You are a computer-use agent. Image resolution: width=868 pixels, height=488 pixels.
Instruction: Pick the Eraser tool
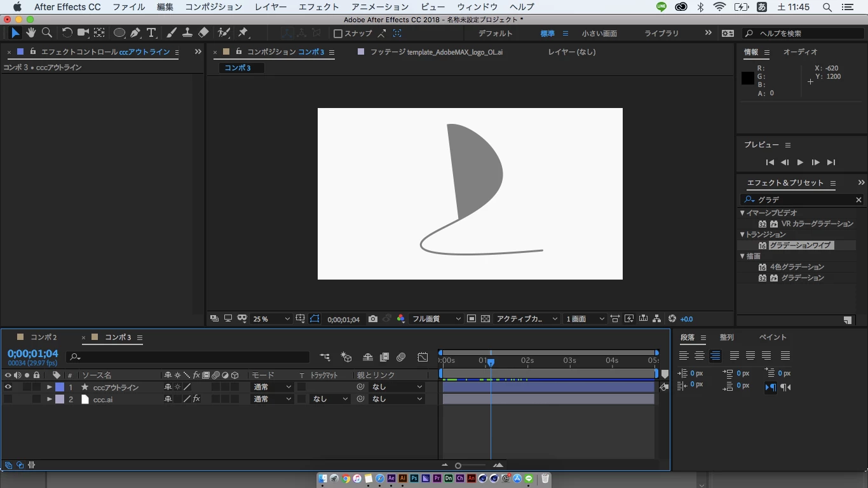203,33
